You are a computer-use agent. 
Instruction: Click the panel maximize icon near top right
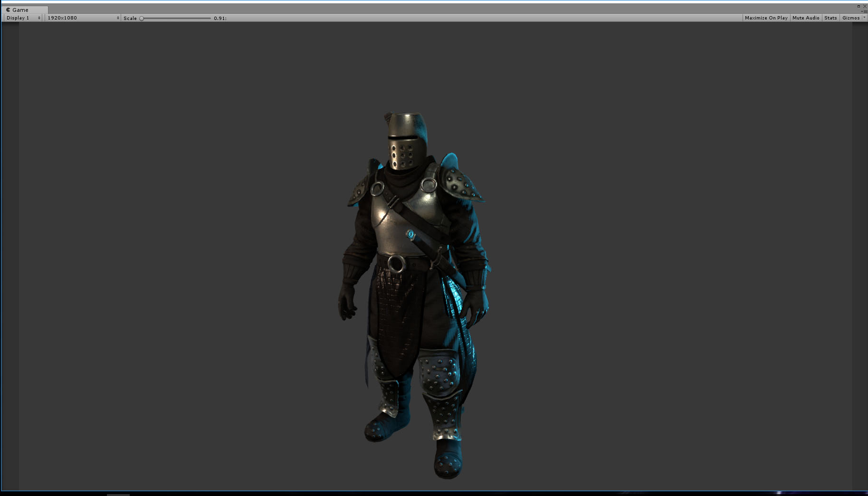tap(858, 6)
